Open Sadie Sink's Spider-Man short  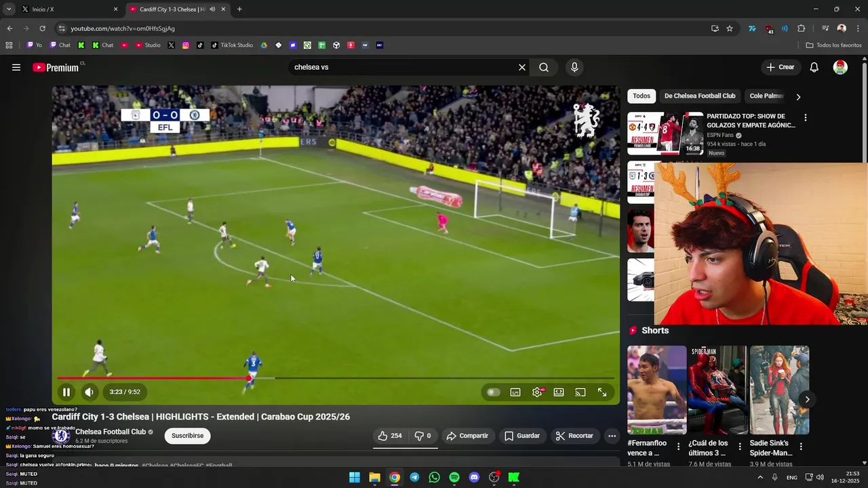[779, 390]
